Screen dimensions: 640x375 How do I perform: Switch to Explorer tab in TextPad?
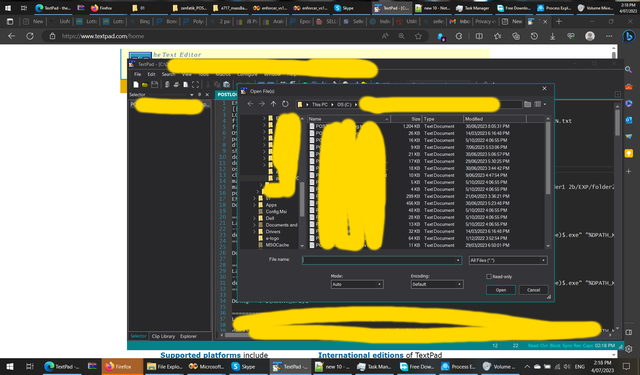(188, 336)
